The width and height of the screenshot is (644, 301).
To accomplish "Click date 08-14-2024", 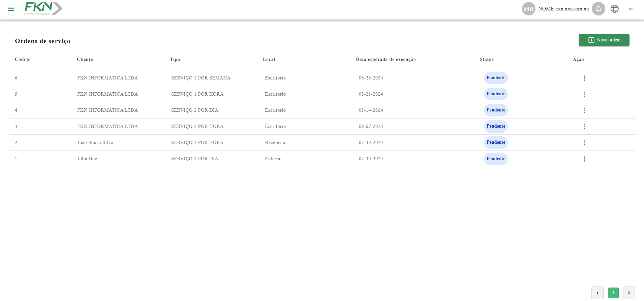I will click(x=371, y=110).
